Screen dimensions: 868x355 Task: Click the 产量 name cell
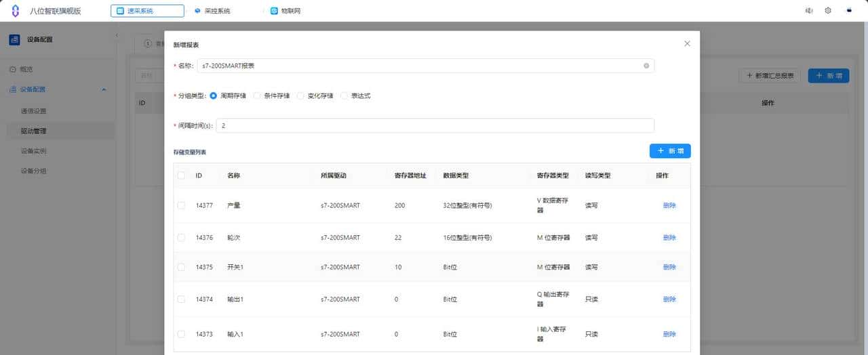point(234,205)
